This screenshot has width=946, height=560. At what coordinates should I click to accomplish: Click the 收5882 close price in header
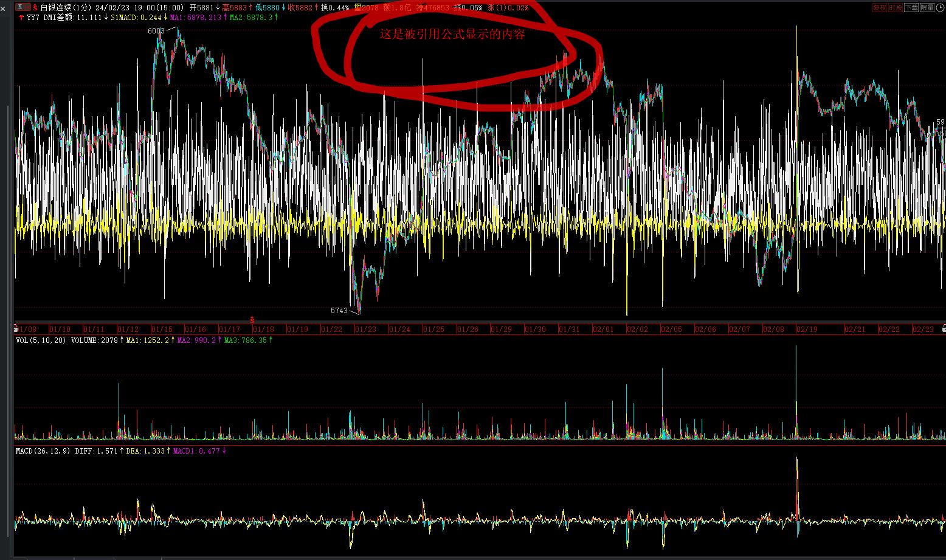click(300, 8)
